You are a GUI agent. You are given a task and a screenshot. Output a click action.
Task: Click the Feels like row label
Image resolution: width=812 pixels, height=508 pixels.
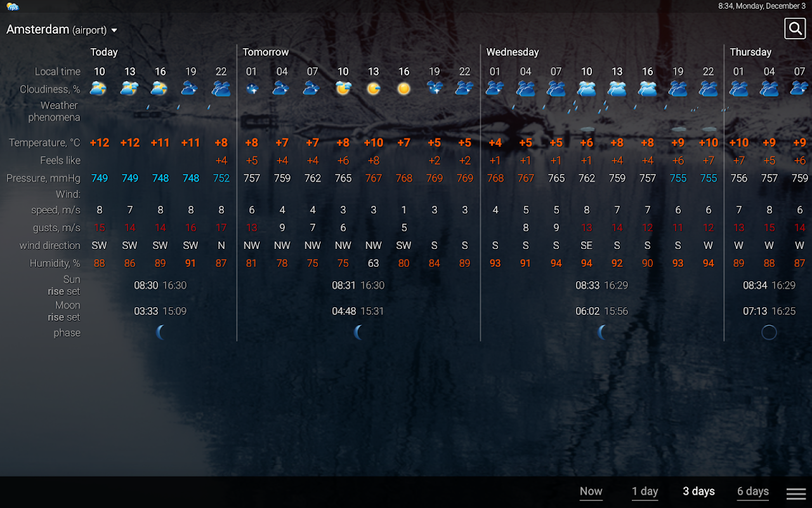(60, 161)
